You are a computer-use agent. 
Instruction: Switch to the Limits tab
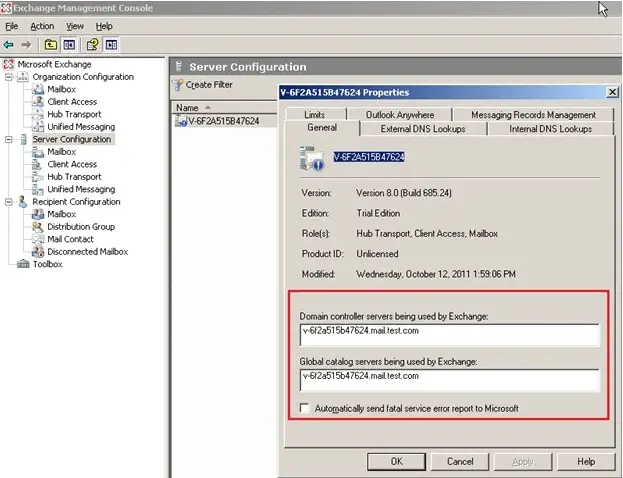pos(315,115)
